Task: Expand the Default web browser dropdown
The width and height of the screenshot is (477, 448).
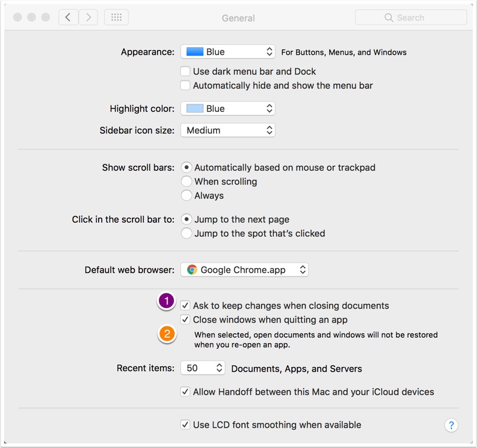Action: click(x=245, y=270)
